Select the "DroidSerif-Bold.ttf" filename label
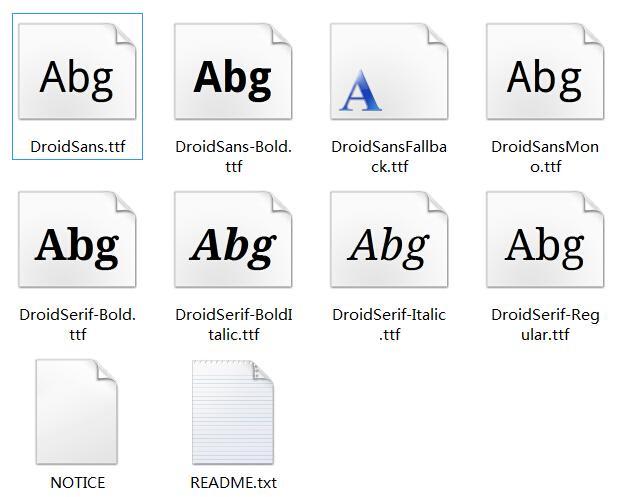The image size is (630, 497). [x=78, y=324]
